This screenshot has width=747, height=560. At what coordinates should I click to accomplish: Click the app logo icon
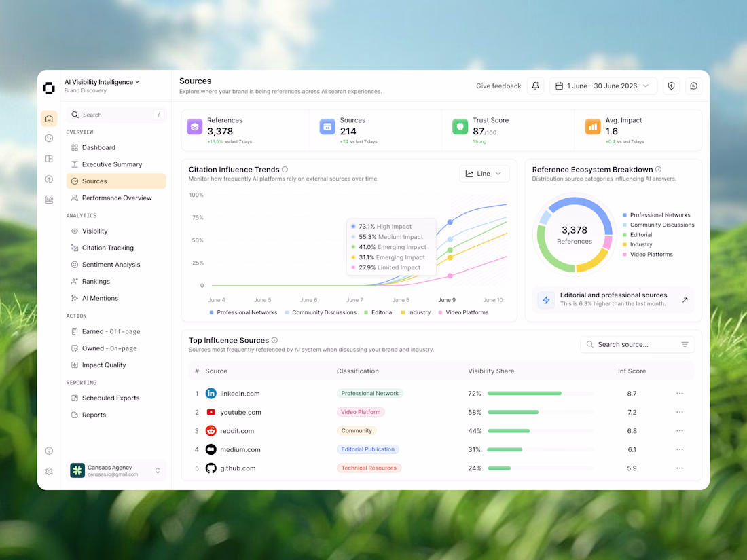[49, 88]
